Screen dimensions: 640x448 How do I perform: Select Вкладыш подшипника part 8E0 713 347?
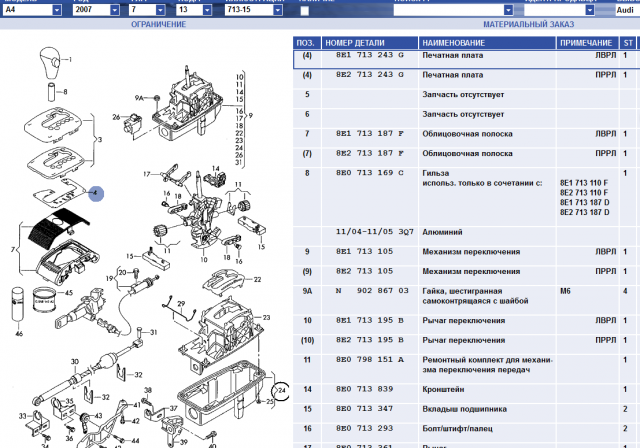point(364,409)
